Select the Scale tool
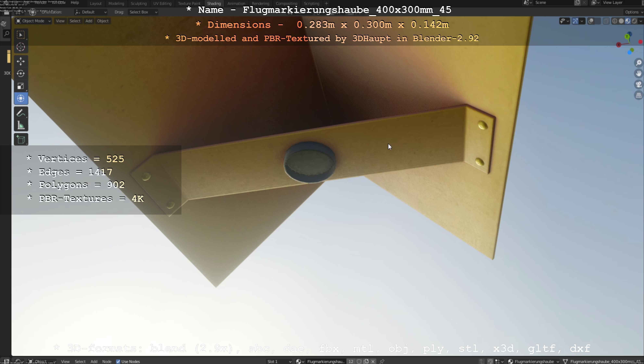The height and width of the screenshot is (364, 644). click(21, 86)
